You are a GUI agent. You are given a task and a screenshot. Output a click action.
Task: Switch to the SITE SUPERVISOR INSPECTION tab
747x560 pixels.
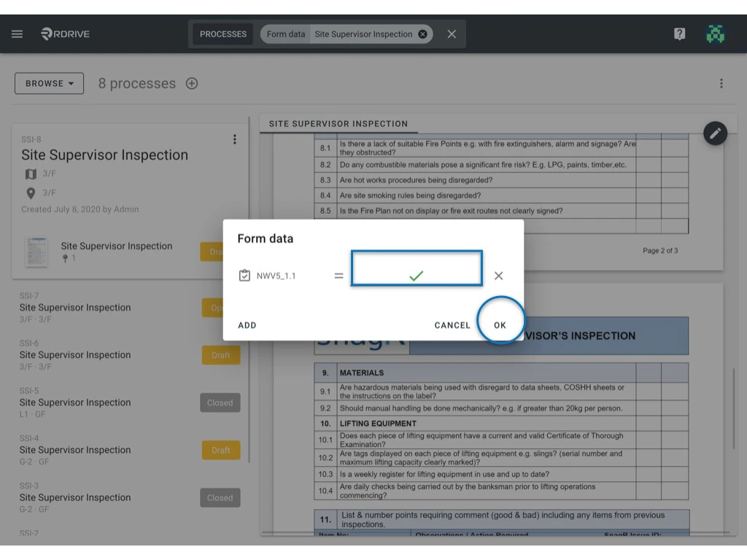coord(338,124)
